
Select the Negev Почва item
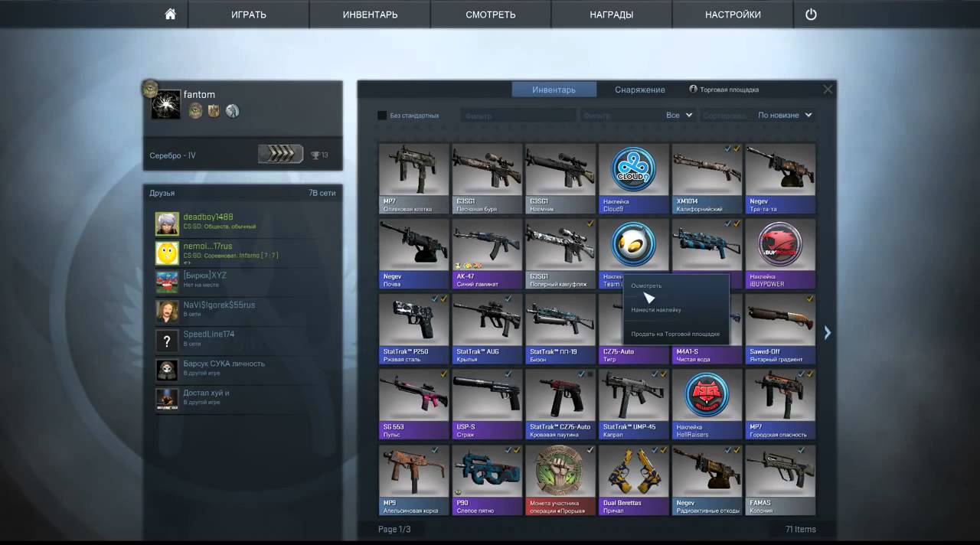tap(414, 254)
